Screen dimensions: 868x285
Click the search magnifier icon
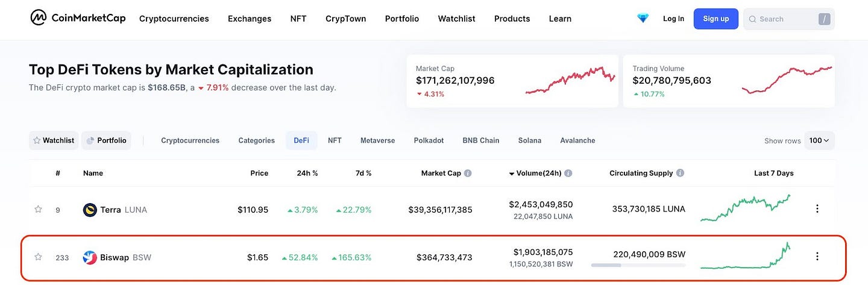752,19
